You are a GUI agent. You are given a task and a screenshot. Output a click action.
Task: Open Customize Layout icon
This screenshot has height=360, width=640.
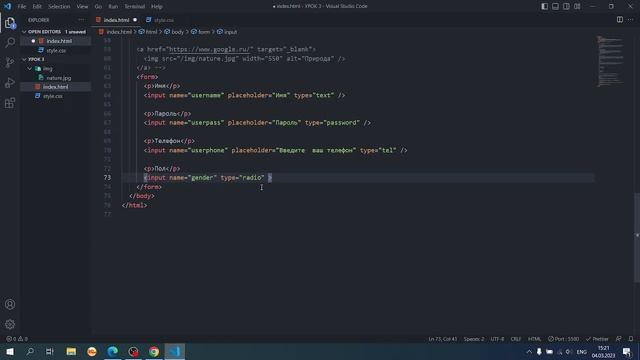577,6
